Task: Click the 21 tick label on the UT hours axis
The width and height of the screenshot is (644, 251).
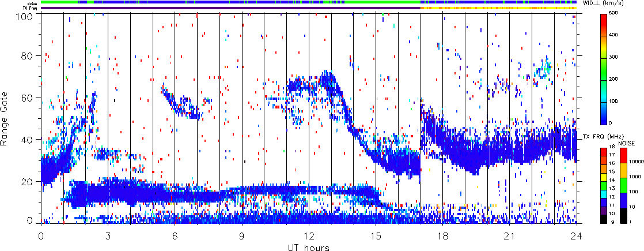Action: point(510,235)
